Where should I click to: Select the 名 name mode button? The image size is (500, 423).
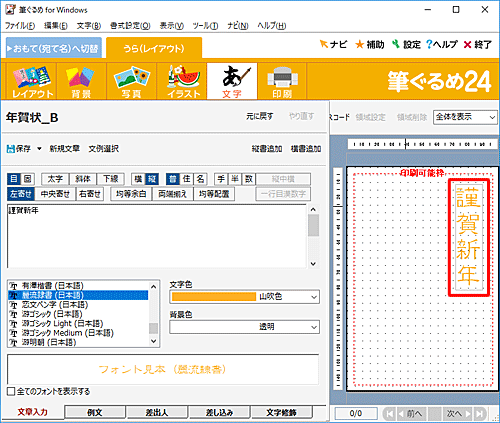pos(200,179)
